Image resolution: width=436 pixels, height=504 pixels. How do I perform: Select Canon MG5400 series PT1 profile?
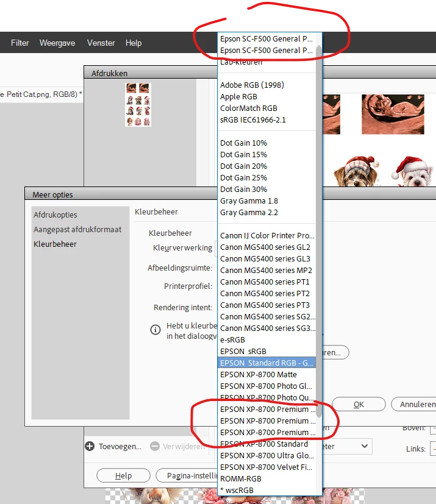[x=266, y=282]
